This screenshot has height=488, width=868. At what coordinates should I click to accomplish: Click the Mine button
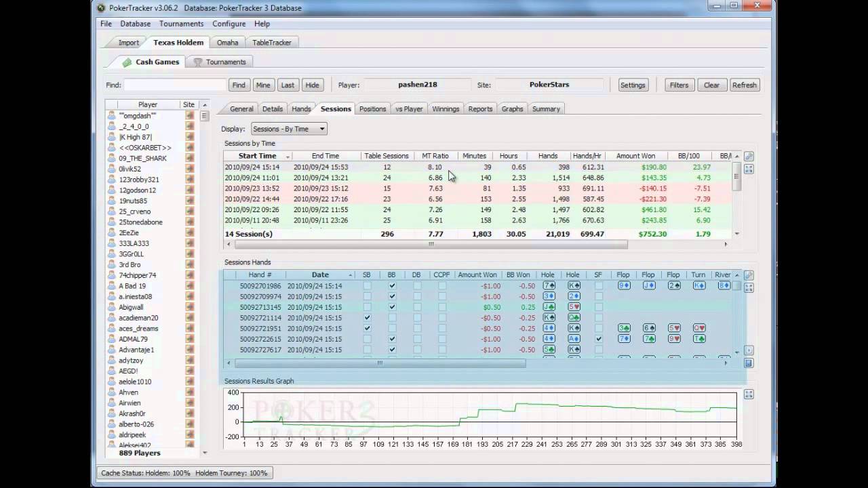pyautogui.click(x=263, y=85)
